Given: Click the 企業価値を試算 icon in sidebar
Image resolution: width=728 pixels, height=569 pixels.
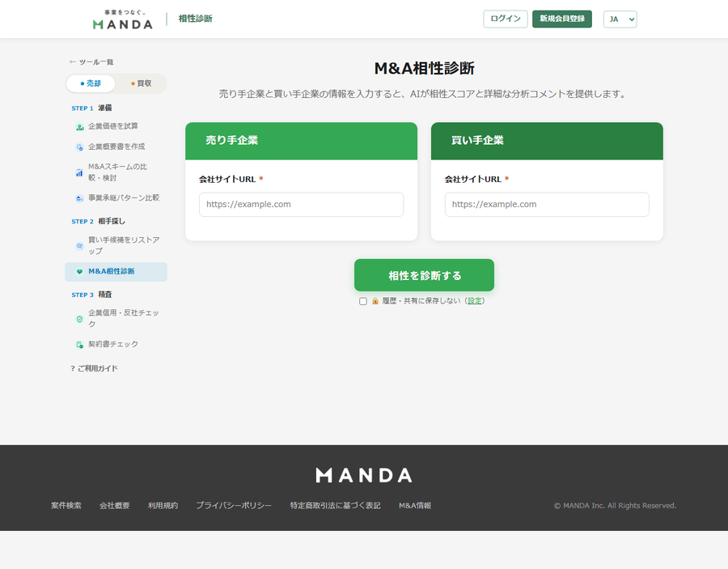Looking at the screenshot, I should (79, 127).
